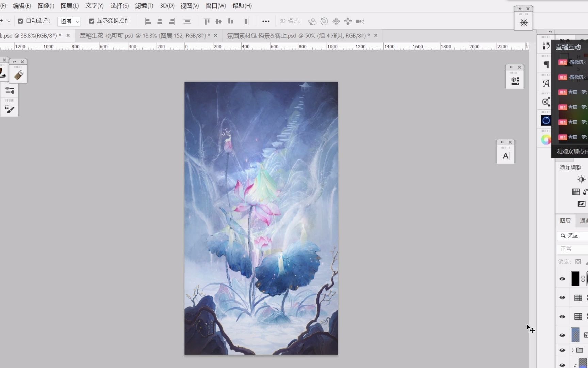
Task: Open the brush presets panel icon
Action: [10, 109]
